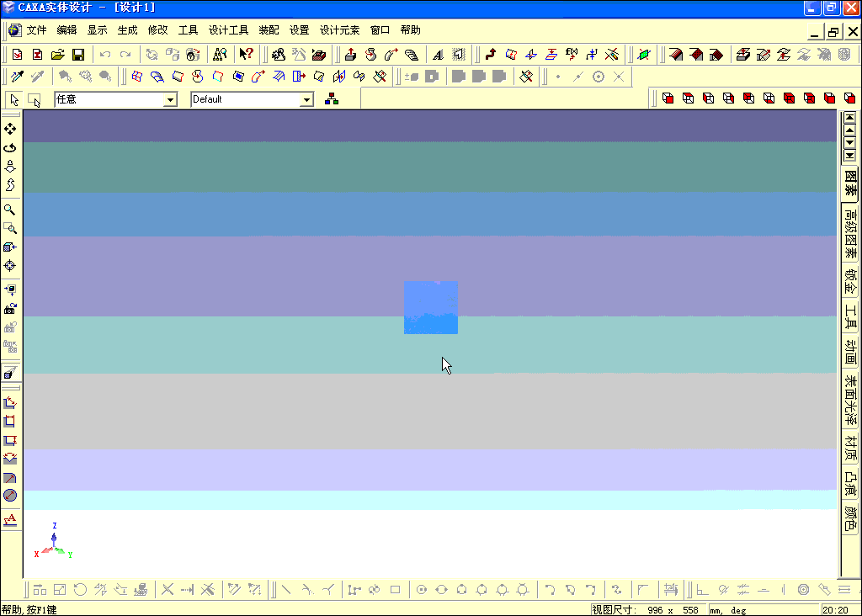Switch to the 材质 panel tab
The image size is (862, 616).
[x=849, y=452]
